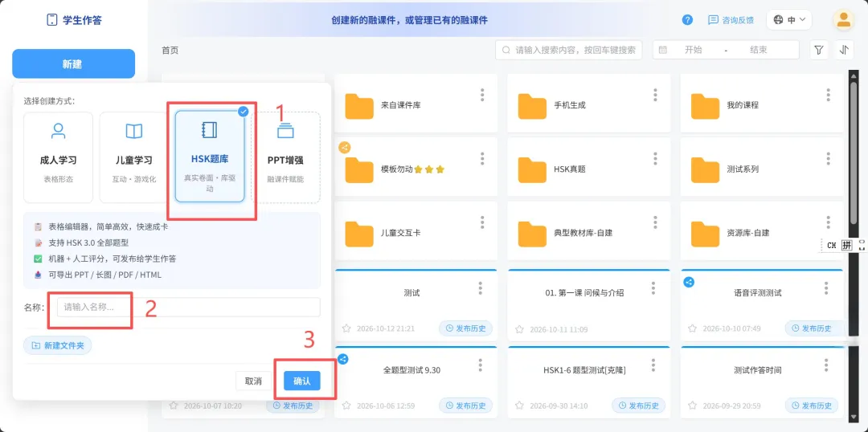Click share badge on 全题型测试 9.30
The image size is (868, 432).
[343, 359]
